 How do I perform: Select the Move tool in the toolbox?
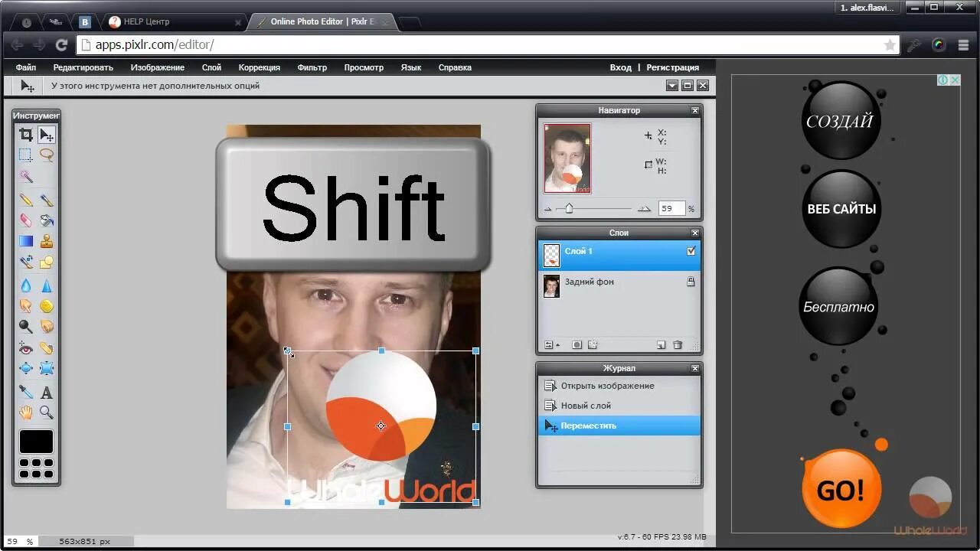(47, 135)
